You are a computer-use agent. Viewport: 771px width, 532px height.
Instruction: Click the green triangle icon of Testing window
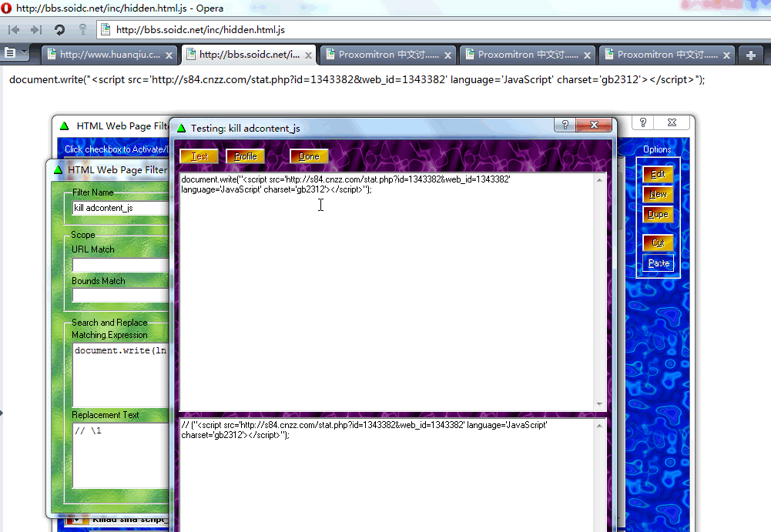(182, 128)
